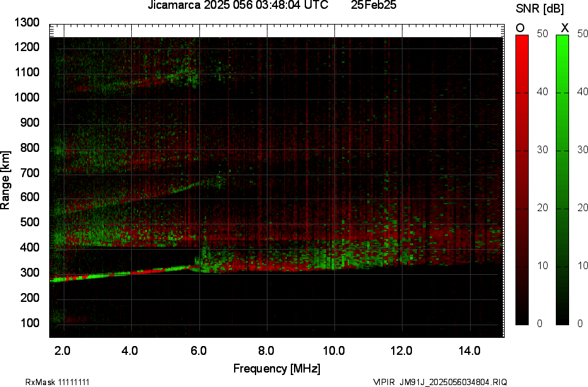Click the 'X' label above the green colorbar
This screenshot has height=387, width=588.
pos(565,28)
